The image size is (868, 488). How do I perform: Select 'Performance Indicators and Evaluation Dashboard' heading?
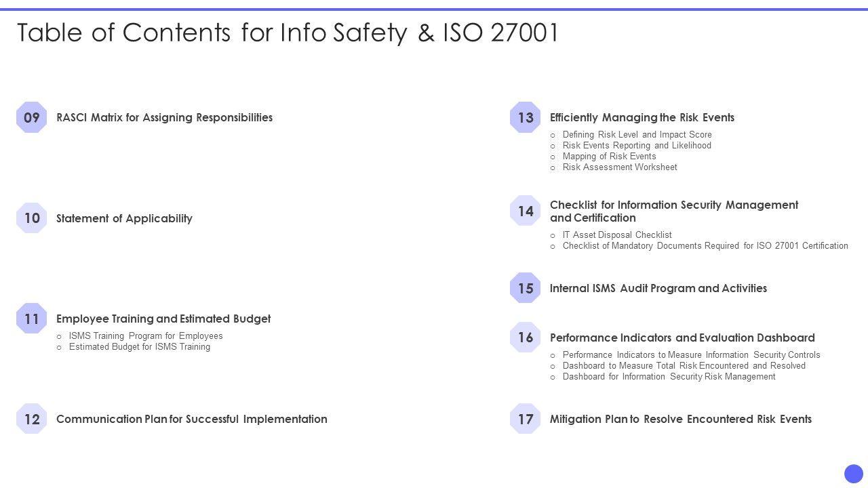(682, 338)
